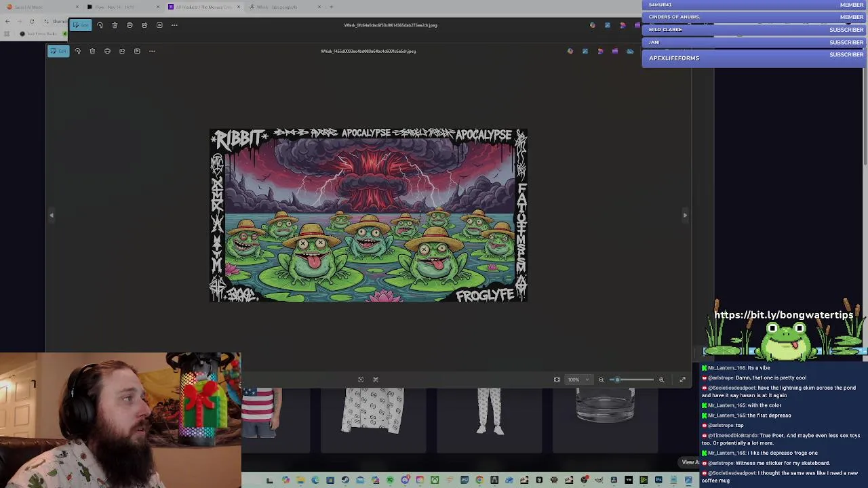Image resolution: width=868 pixels, height=488 pixels.
Task: Click the zoom in magnifier
Action: [x=662, y=380]
